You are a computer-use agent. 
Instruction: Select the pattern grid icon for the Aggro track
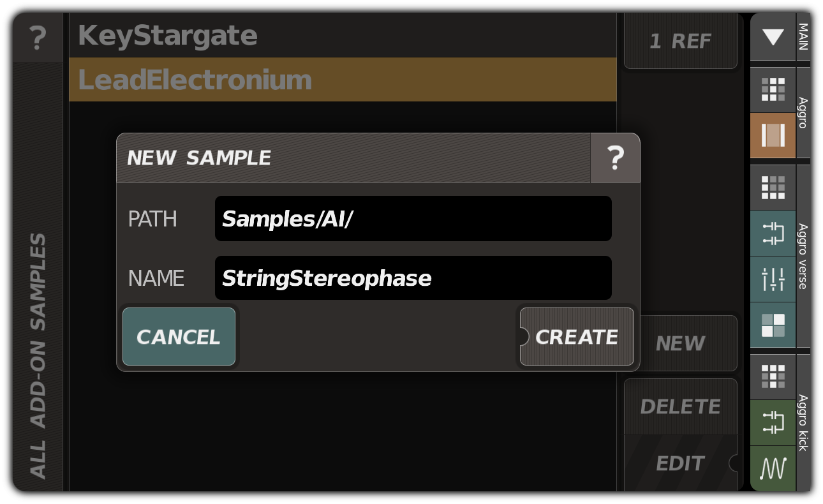[x=773, y=89]
